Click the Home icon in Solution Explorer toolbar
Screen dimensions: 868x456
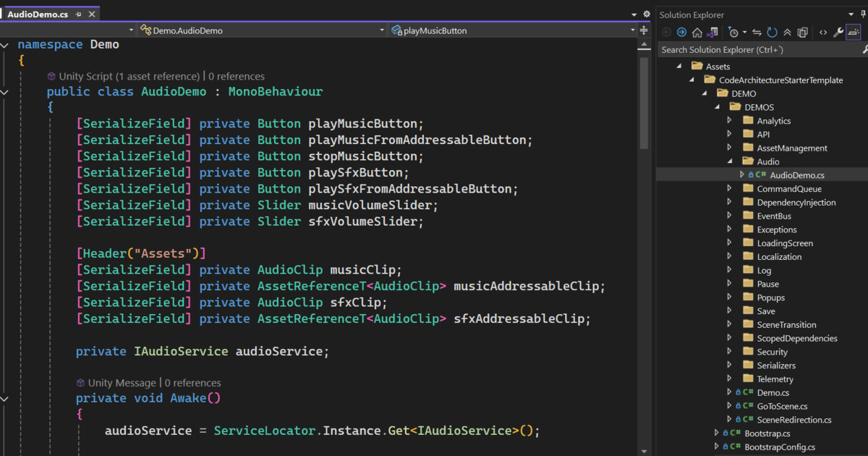coord(697,32)
